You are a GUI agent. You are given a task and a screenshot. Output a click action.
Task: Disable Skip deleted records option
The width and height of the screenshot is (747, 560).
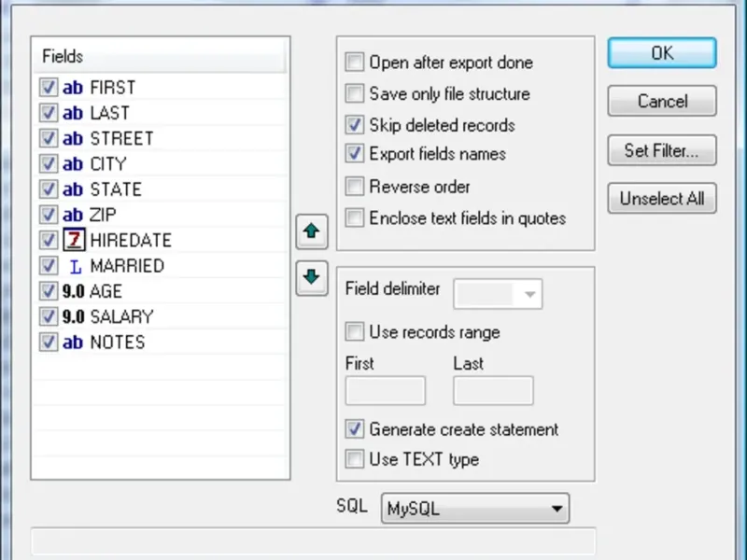[x=355, y=125]
